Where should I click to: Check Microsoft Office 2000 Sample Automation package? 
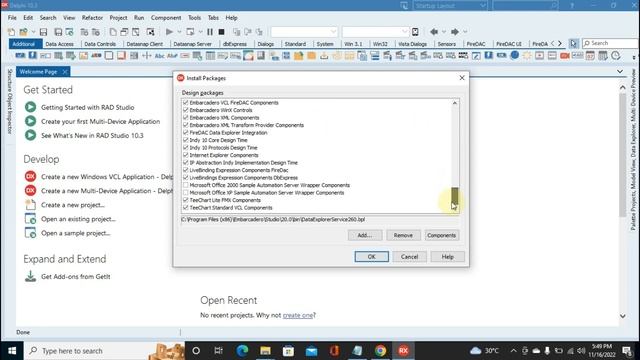[x=186, y=185]
